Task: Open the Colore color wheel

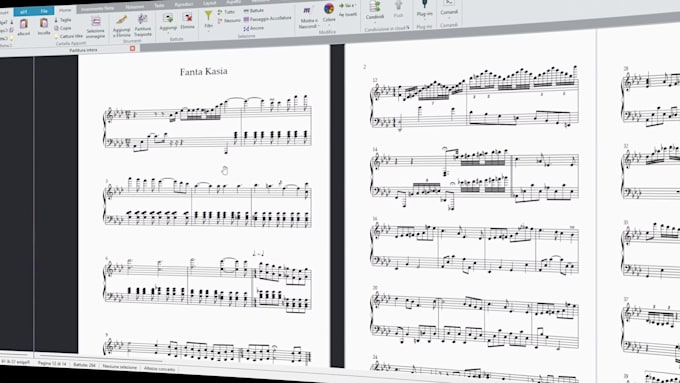Action: [x=329, y=9]
